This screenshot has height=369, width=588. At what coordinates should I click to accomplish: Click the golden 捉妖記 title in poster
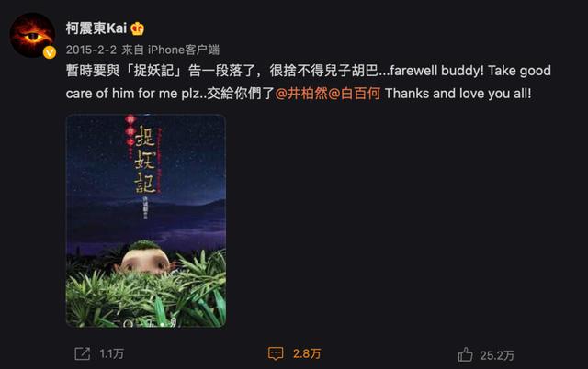tap(145, 160)
